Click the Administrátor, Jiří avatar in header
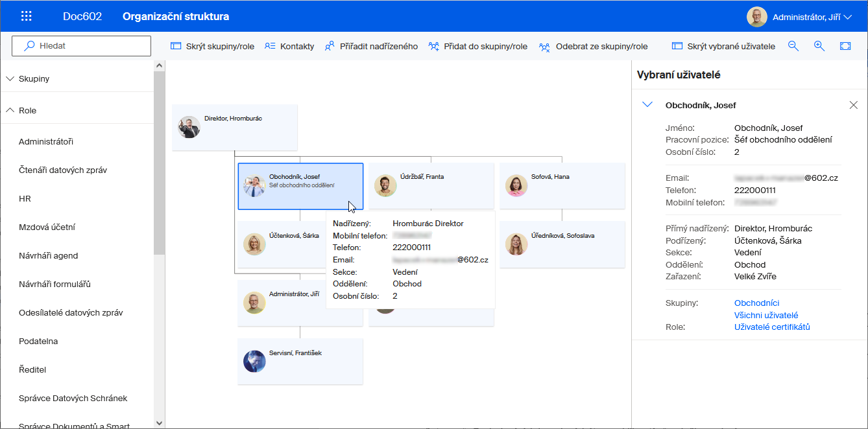This screenshot has height=429, width=868. (x=756, y=17)
